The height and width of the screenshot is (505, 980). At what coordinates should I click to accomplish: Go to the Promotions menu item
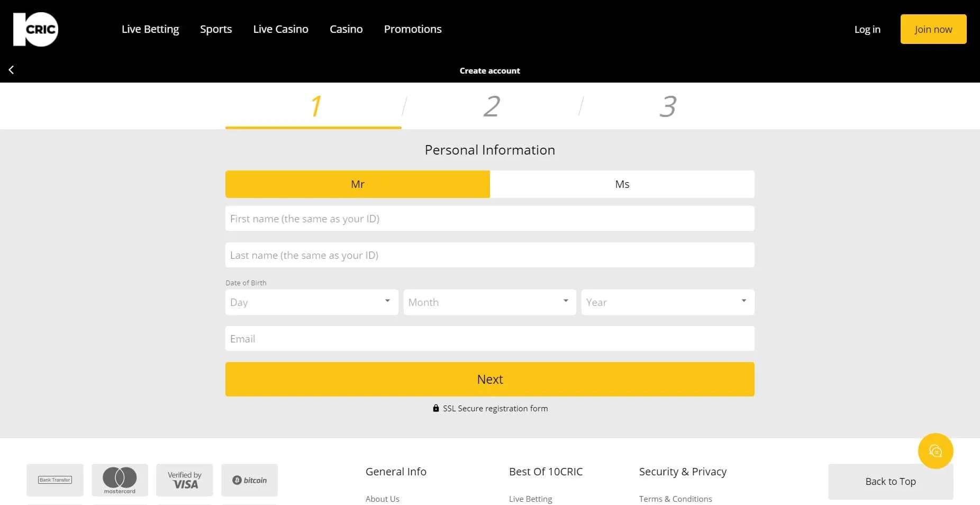[x=413, y=29]
